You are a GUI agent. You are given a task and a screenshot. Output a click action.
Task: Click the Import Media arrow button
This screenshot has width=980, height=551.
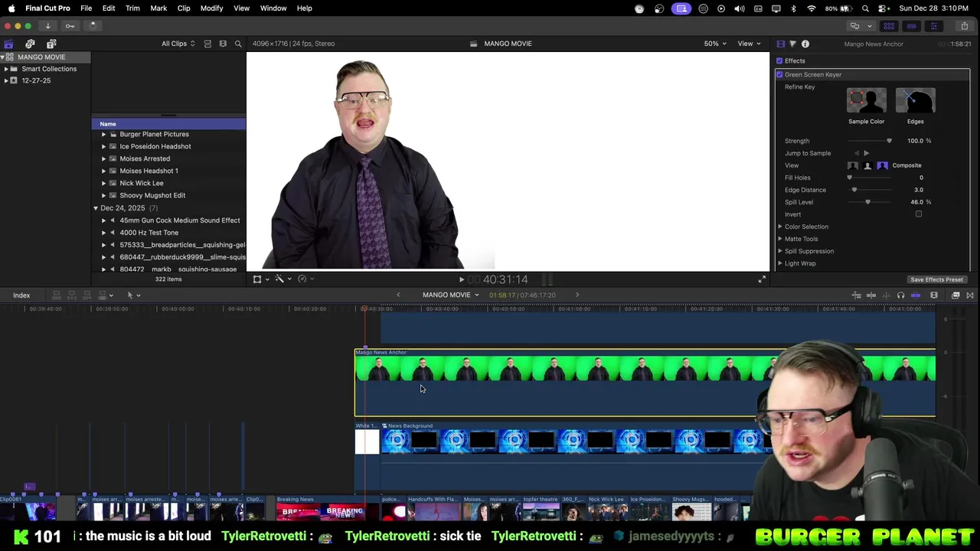pyautogui.click(x=47, y=26)
